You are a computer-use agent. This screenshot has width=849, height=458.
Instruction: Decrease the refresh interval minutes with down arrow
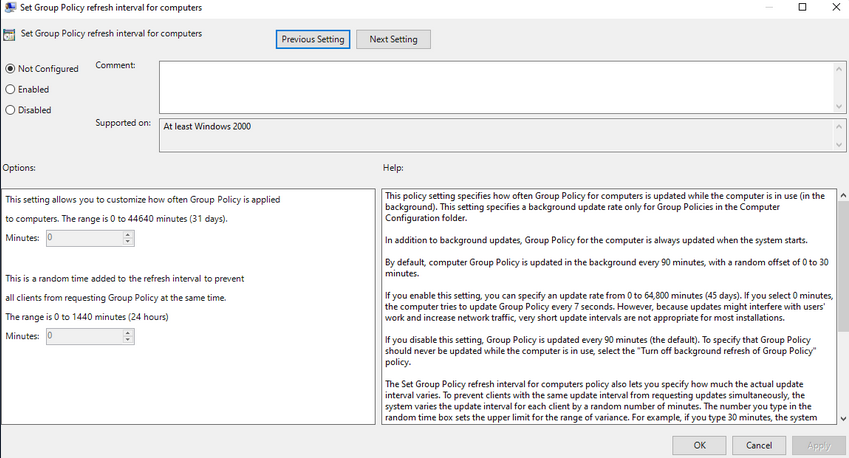tap(127, 242)
